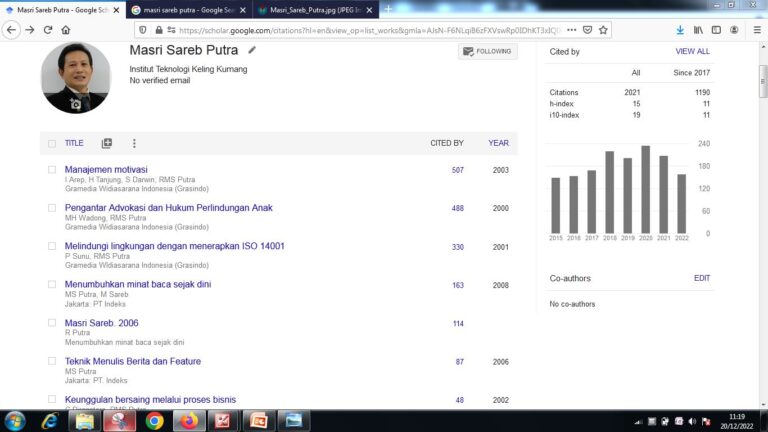Change profile photo via camera icon
Viewport: 768px width, 432px height.
[75, 104]
